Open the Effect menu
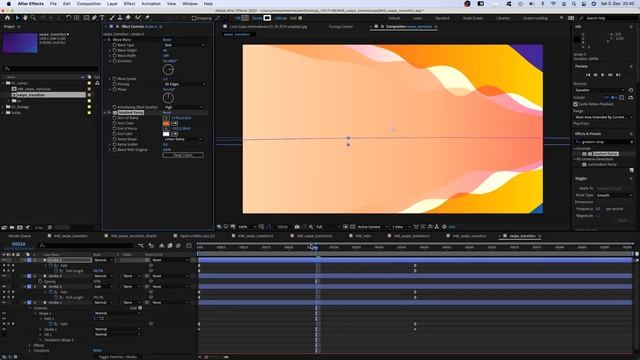640x360 pixels. click(129, 4)
